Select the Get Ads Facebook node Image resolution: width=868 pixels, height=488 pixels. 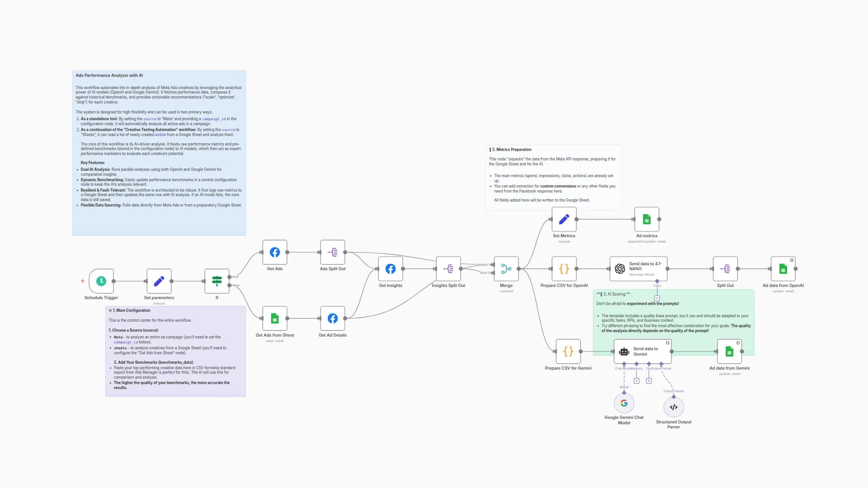pyautogui.click(x=274, y=252)
